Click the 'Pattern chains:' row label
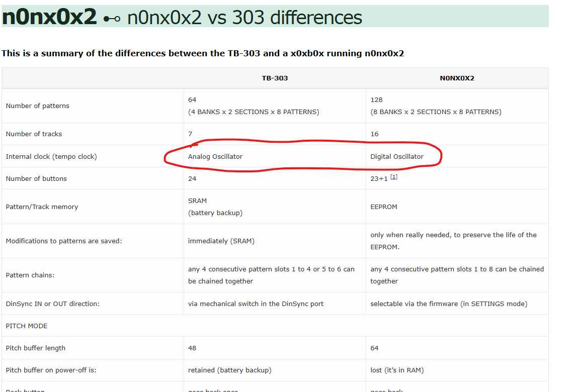 coord(30,275)
